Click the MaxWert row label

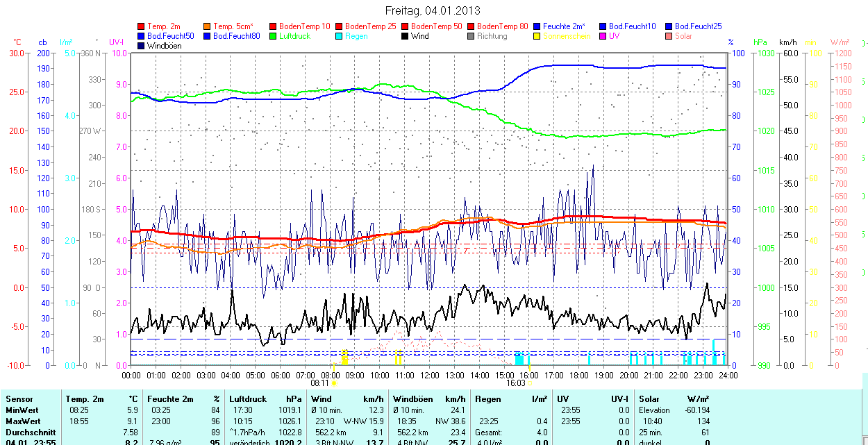point(24,421)
